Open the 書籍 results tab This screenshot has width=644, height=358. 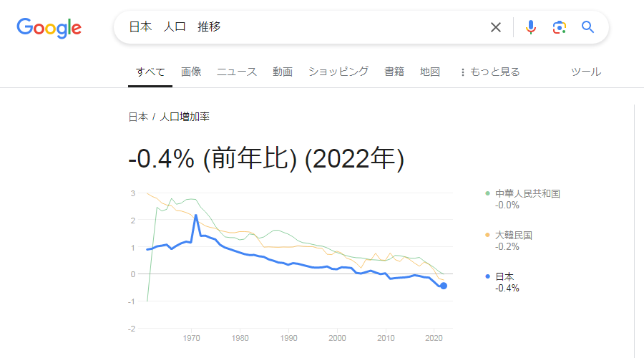point(394,72)
